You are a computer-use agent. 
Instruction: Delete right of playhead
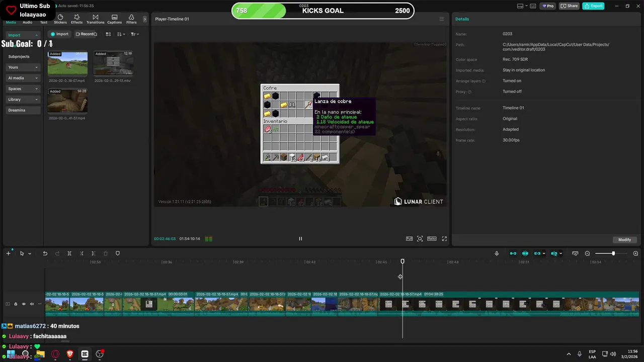coord(93,253)
